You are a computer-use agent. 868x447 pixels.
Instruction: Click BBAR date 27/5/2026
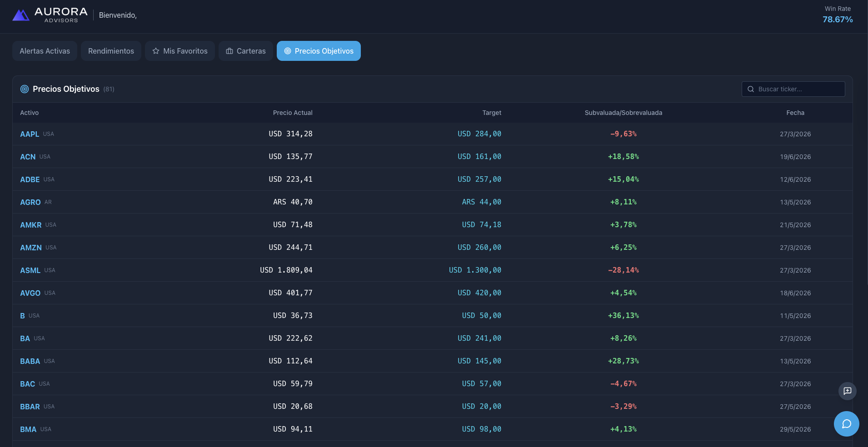795,407
